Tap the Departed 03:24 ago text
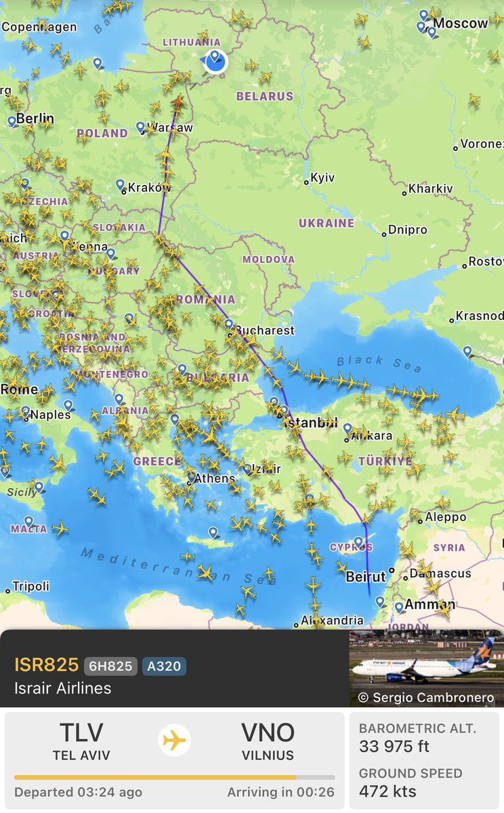The image size is (504, 813). click(x=79, y=792)
